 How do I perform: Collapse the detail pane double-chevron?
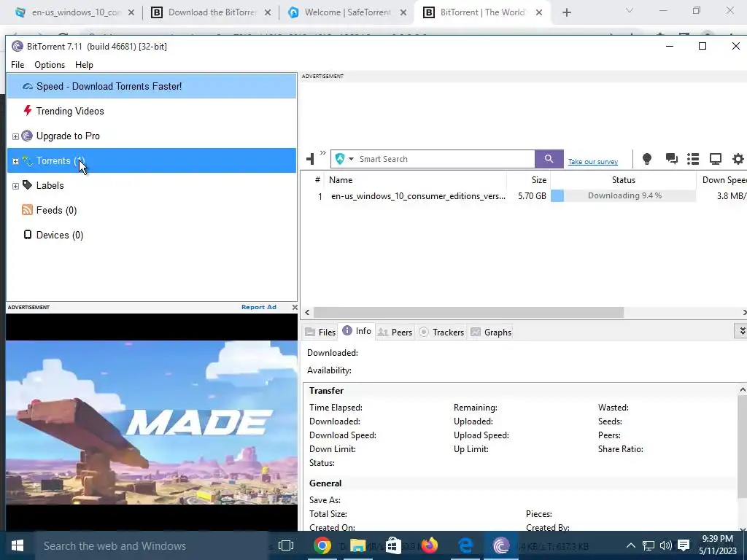coord(741,330)
